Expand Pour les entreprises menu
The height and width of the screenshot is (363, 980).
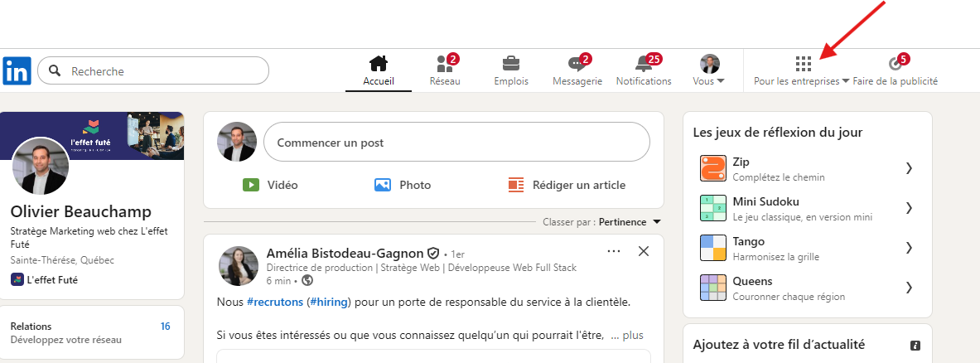[x=802, y=71]
